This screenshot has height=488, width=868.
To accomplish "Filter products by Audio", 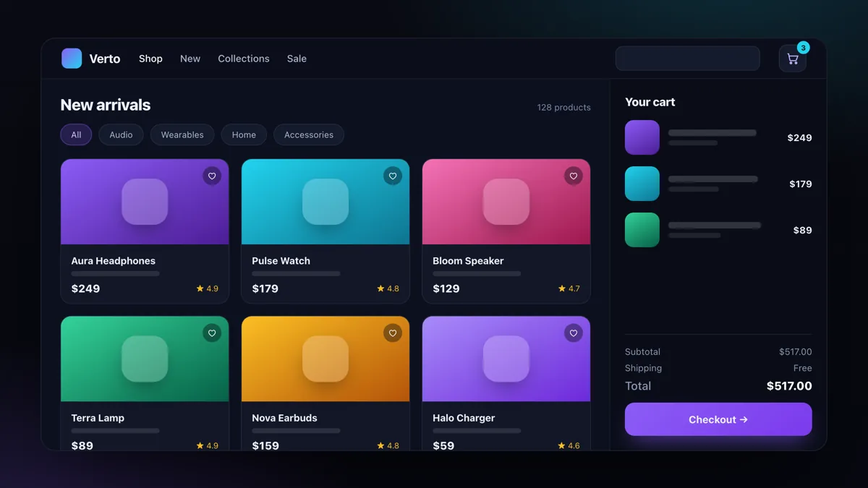I will coord(121,134).
